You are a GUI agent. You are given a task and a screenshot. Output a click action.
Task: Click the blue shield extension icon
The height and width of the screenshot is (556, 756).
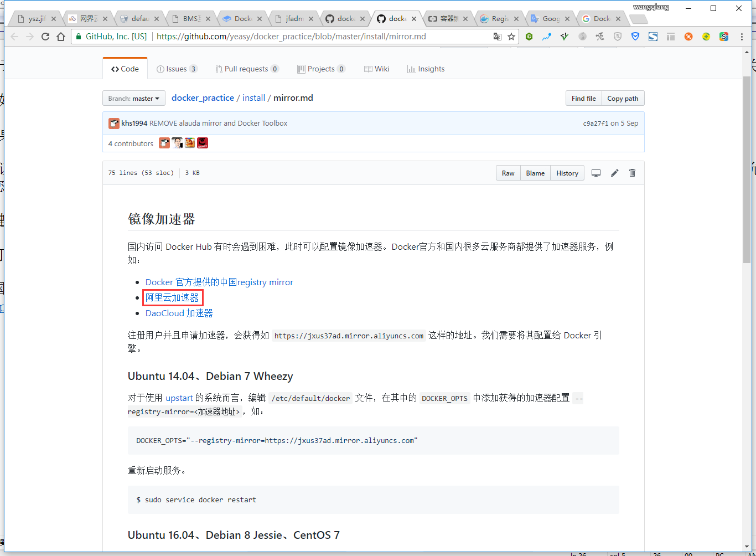(635, 37)
